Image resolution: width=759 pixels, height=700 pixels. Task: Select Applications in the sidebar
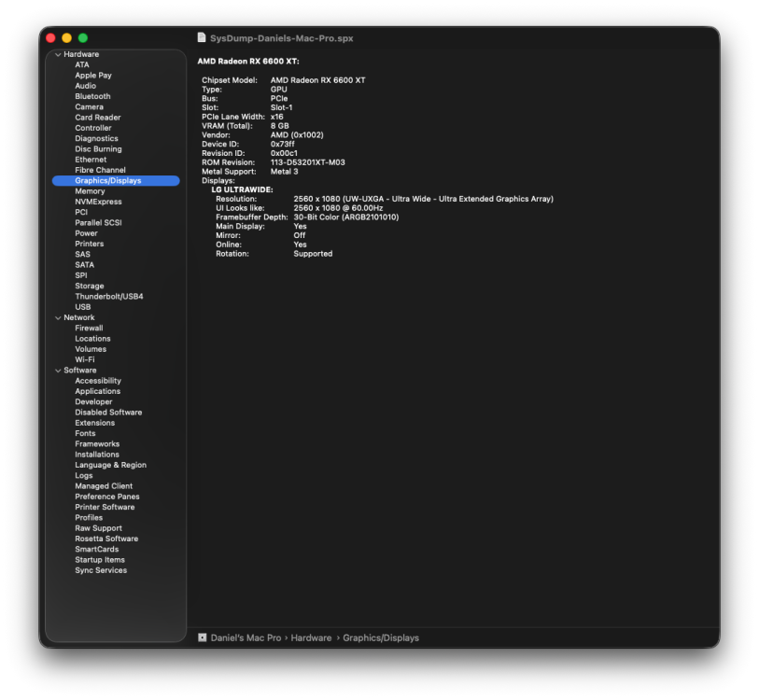[97, 391]
